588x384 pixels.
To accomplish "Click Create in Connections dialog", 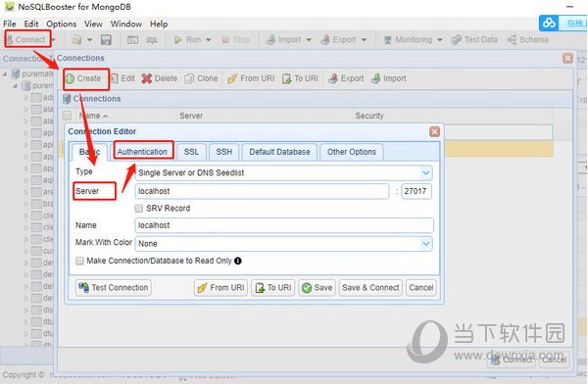I will coord(83,78).
